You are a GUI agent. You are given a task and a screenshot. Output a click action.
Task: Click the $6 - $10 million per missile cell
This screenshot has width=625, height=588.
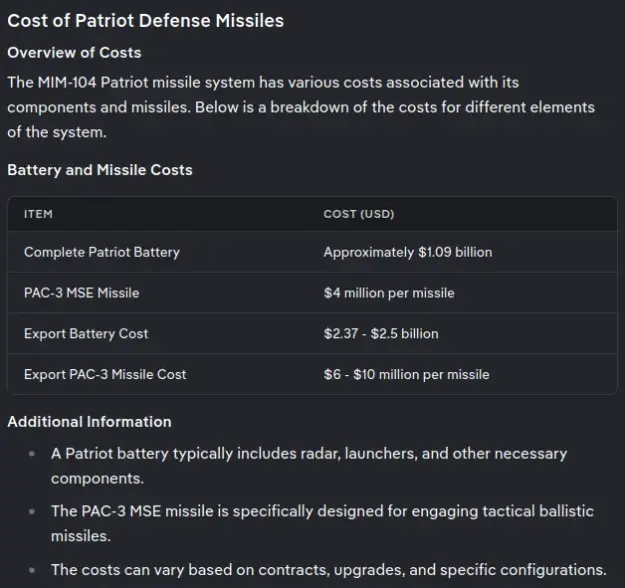(x=407, y=374)
